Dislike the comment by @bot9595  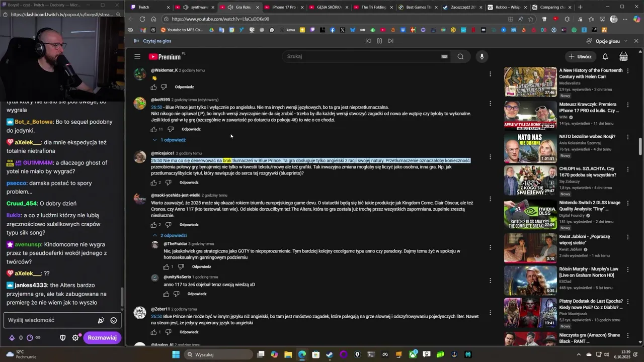tap(171, 129)
